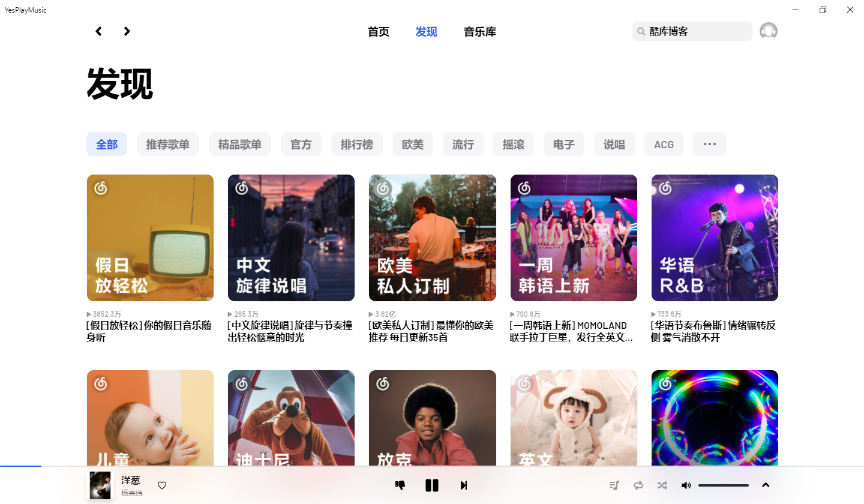Open the 假日放轻松 playlist cover
This screenshot has width=864, height=504.
150,238
